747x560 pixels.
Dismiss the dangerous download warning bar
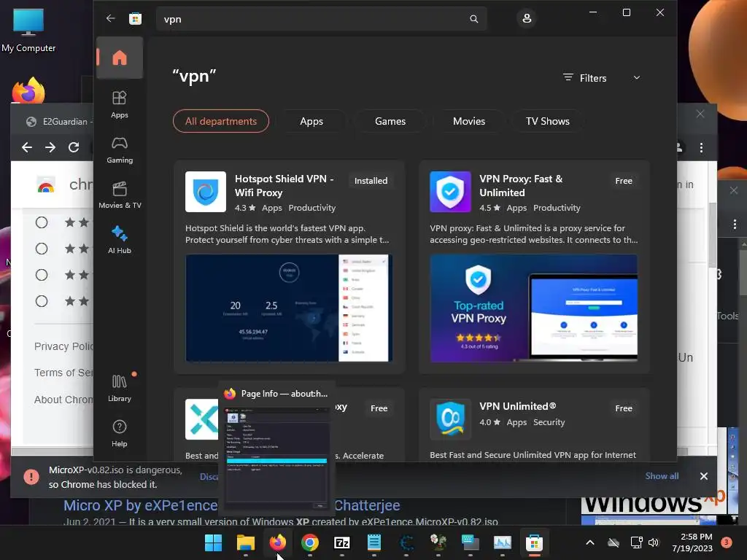[704, 475]
